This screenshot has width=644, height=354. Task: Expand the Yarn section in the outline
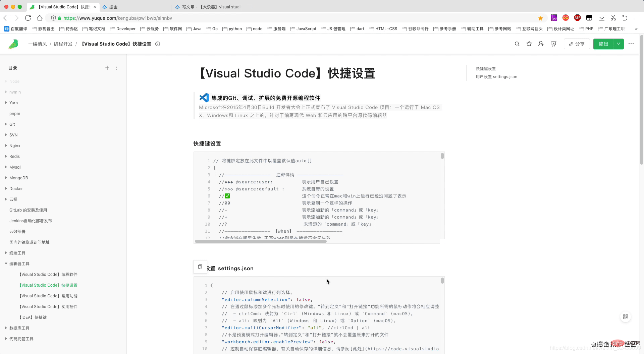coord(6,103)
